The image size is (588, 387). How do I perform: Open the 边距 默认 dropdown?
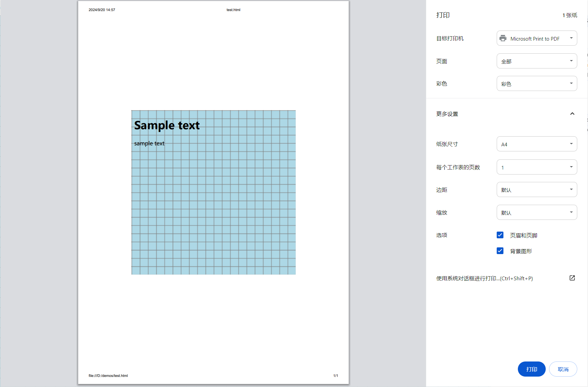[537, 190]
